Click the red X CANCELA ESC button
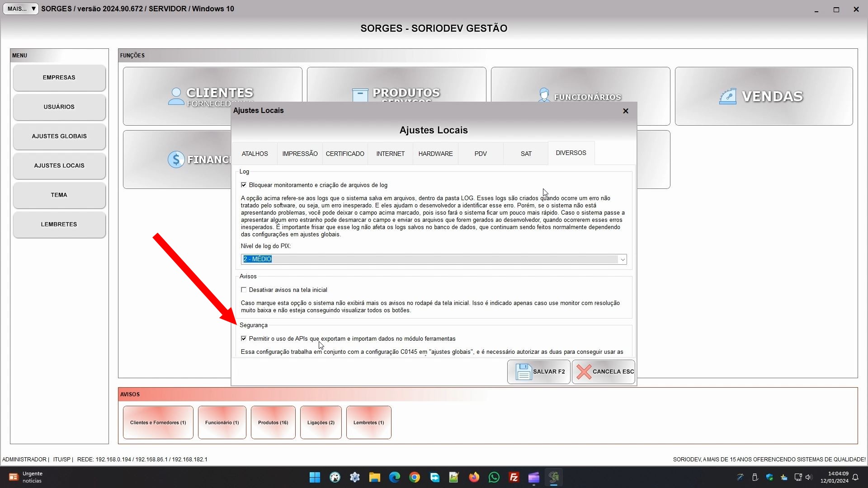 click(604, 372)
